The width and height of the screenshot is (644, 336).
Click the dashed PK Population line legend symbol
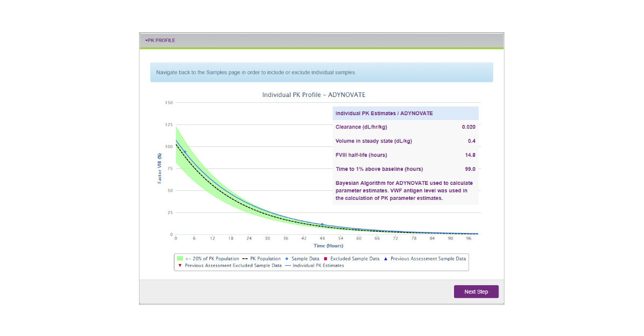click(246, 258)
